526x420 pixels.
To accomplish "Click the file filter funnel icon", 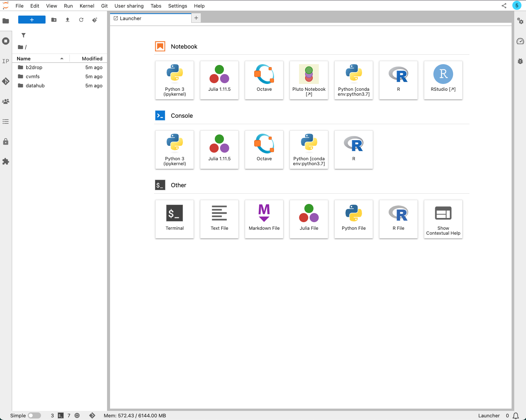I will pos(24,35).
